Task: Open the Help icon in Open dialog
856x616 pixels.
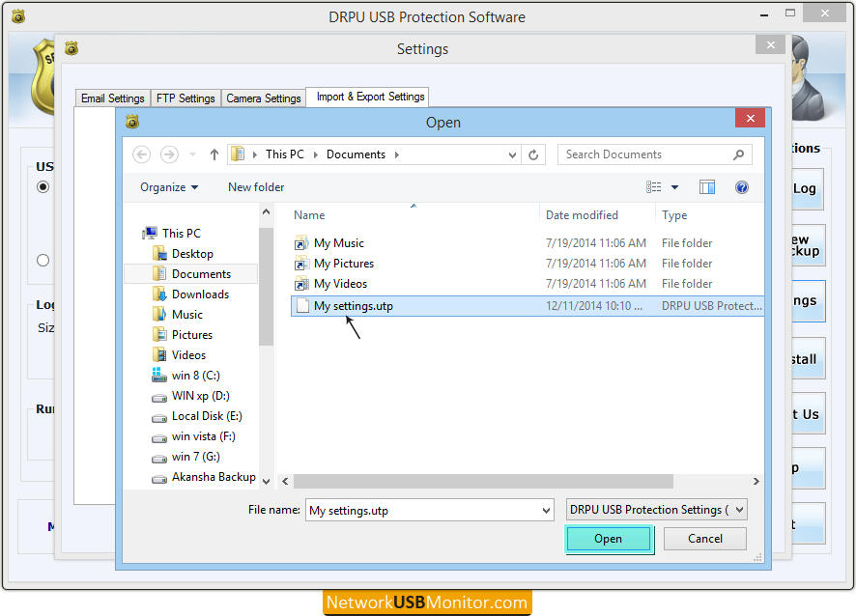Action: pos(741,187)
